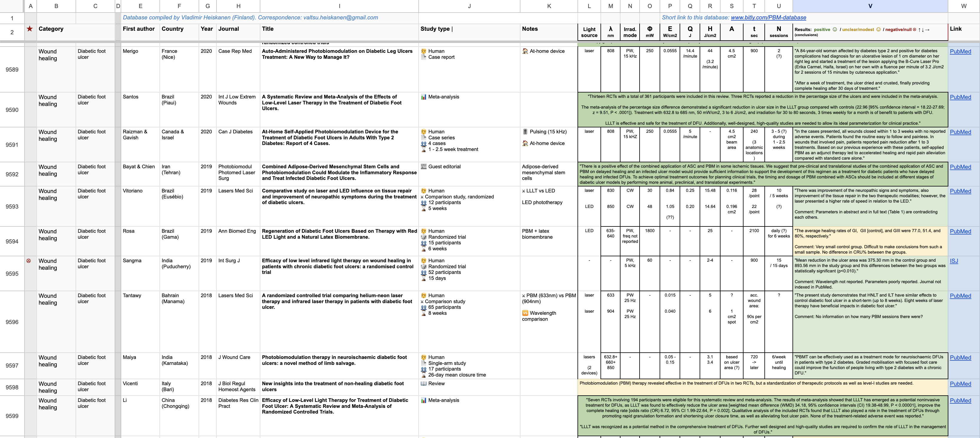
Task: Click the database compiler credit text in row 1
Action: click(250, 18)
